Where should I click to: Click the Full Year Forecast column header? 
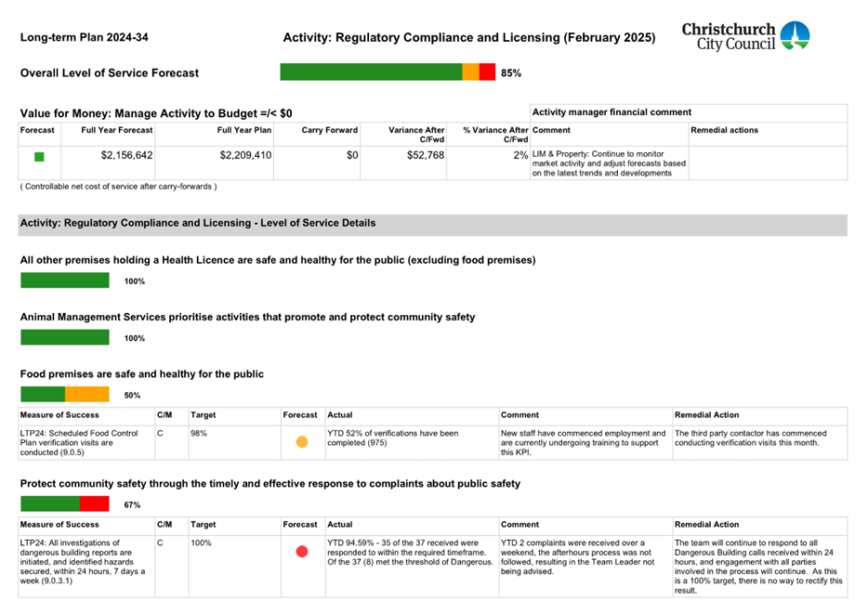pyautogui.click(x=117, y=130)
